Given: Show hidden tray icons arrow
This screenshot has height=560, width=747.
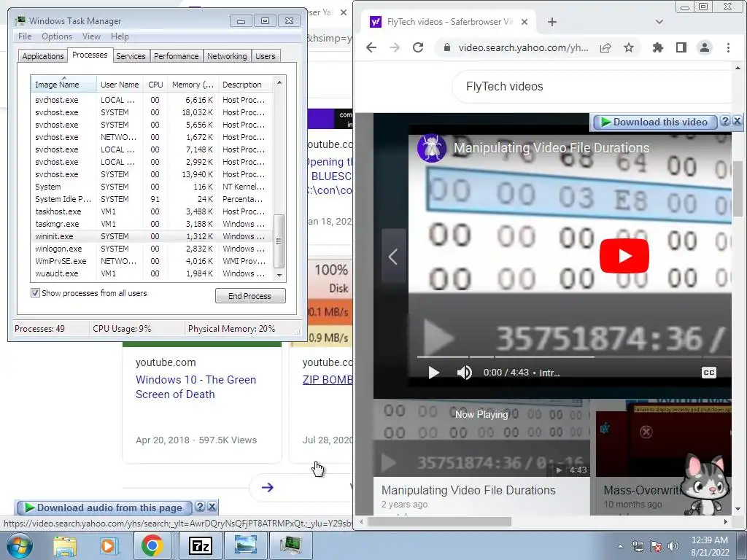Looking at the screenshot, I should tap(620, 546).
